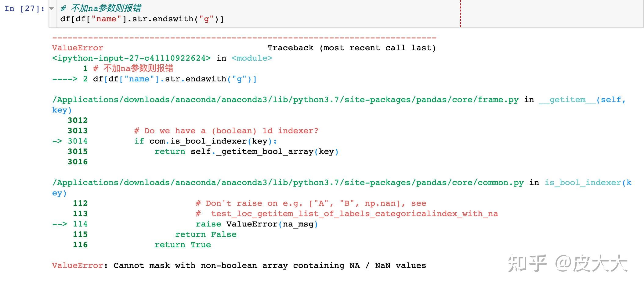This screenshot has width=644, height=289.
Task: Click the text Traceback (most recent call last)
Action: coord(352,48)
